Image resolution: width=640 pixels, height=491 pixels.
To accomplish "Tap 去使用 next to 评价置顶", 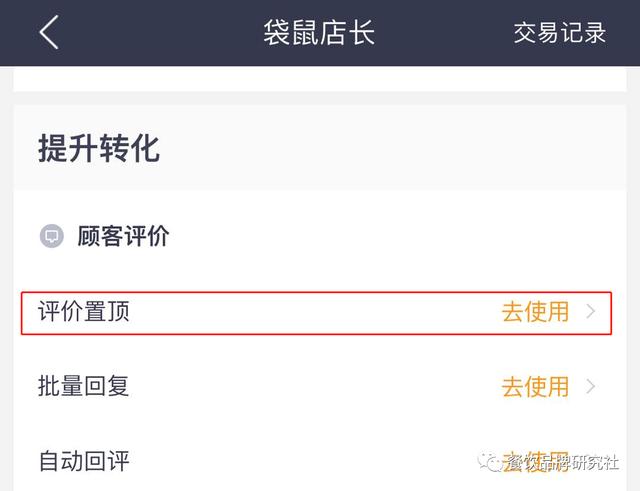I will (535, 312).
